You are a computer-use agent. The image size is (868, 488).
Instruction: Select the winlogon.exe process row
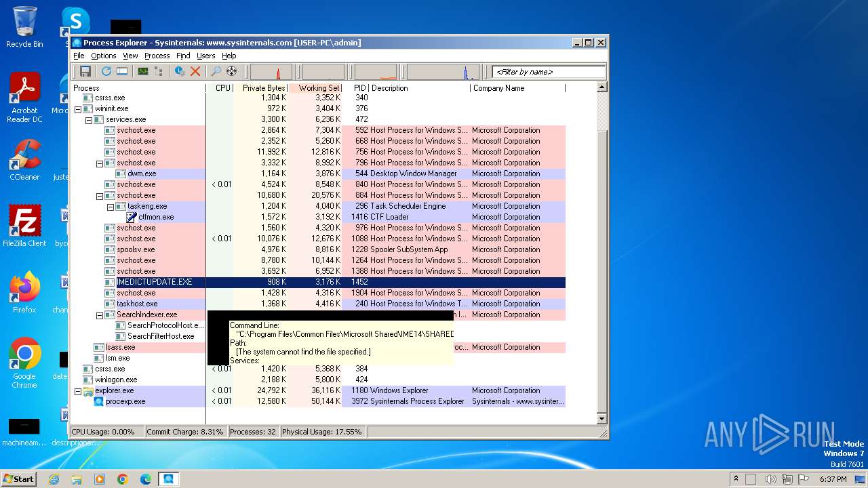click(318, 380)
